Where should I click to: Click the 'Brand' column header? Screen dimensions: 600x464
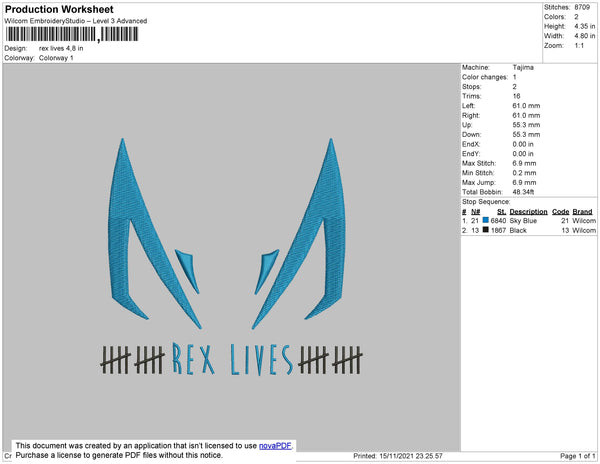coord(582,212)
